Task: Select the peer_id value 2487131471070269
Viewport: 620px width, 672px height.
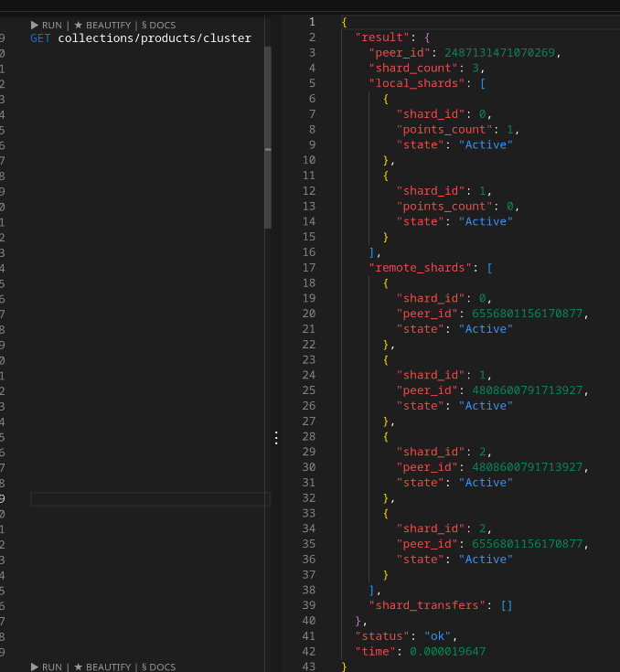Action: [x=503, y=53]
